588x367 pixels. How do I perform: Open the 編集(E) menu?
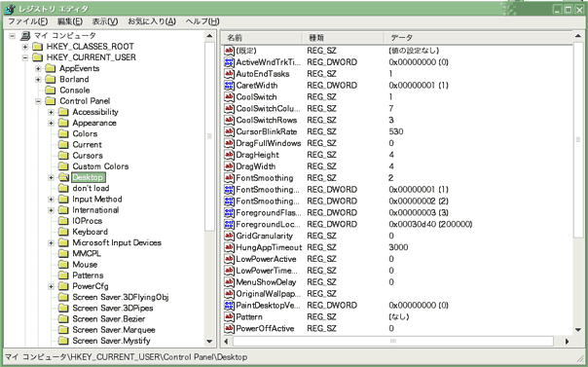[x=70, y=21]
